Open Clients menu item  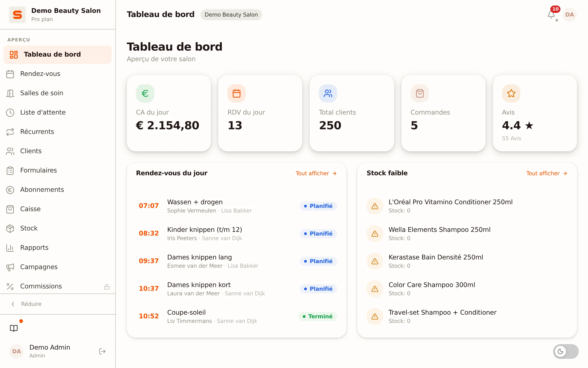coord(58,151)
